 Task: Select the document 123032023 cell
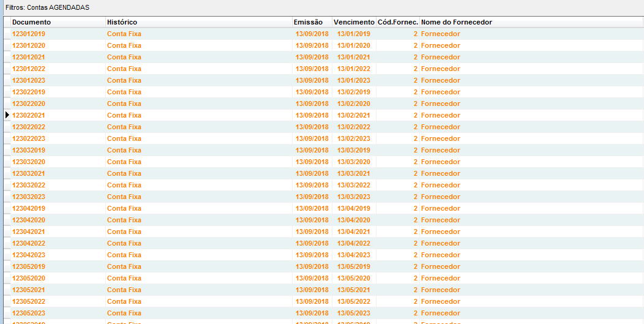[29, 197]
